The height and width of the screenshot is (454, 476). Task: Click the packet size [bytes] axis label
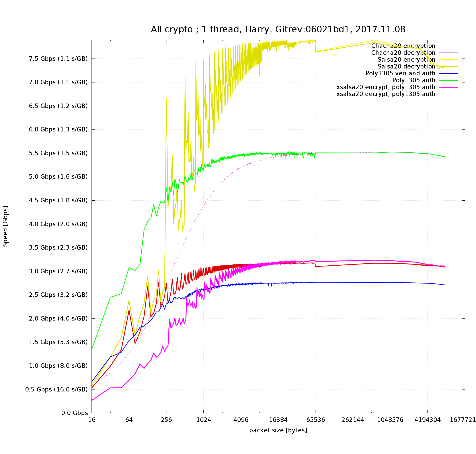pos(278,430)
